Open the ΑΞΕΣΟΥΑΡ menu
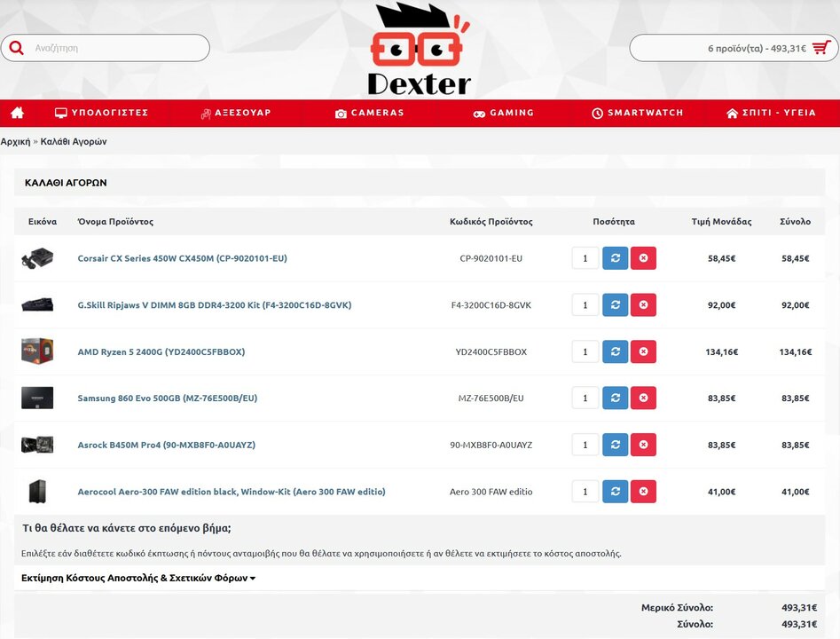840x639 pixels. (x=236, y=113)
